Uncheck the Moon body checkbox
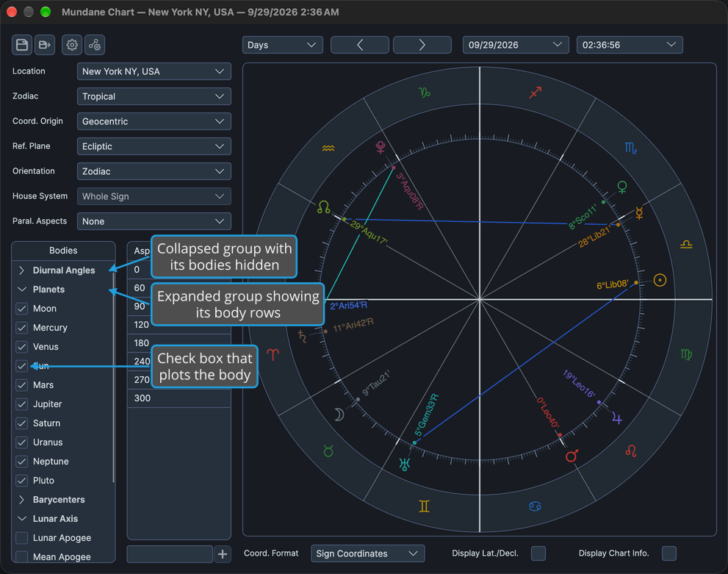728x574 pixels. (22, 309)
